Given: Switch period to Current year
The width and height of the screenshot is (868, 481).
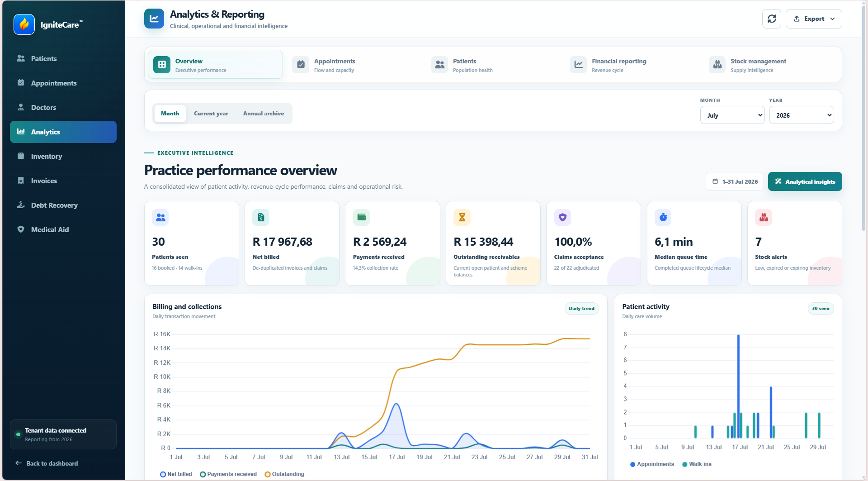Looking at the screenshot, I should point(211,114).
